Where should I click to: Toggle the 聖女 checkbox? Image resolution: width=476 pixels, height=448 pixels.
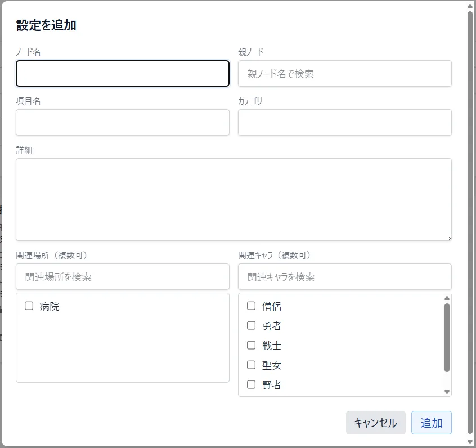[251, 365]
